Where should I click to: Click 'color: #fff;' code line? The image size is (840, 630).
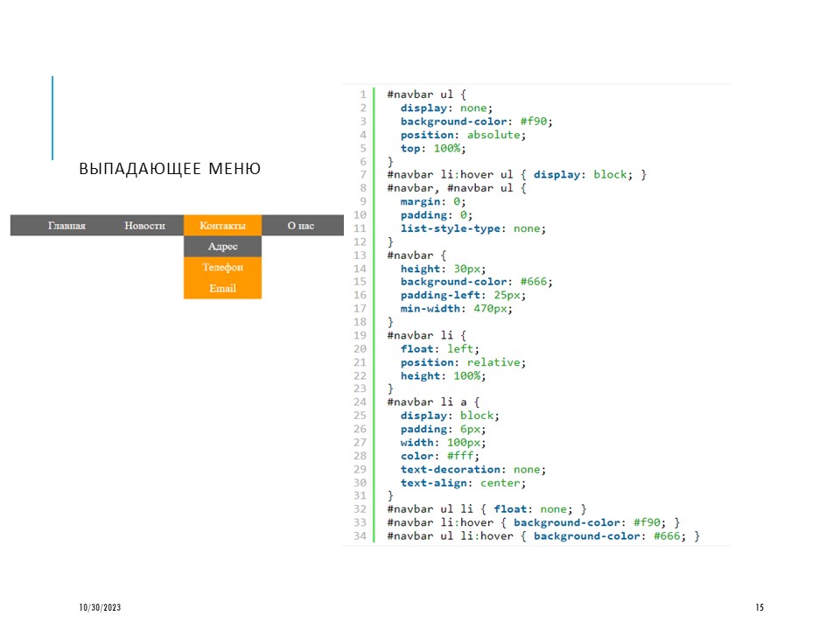pos(440,456)
